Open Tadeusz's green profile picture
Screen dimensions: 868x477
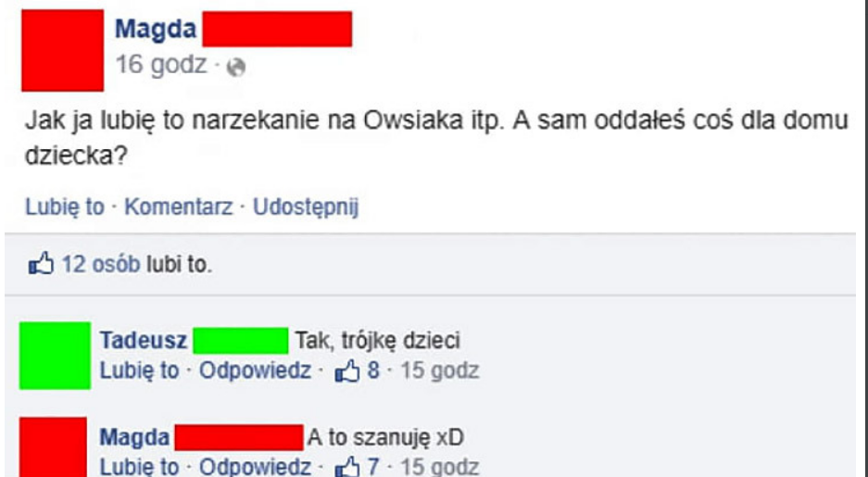click(x=55, y=356)
